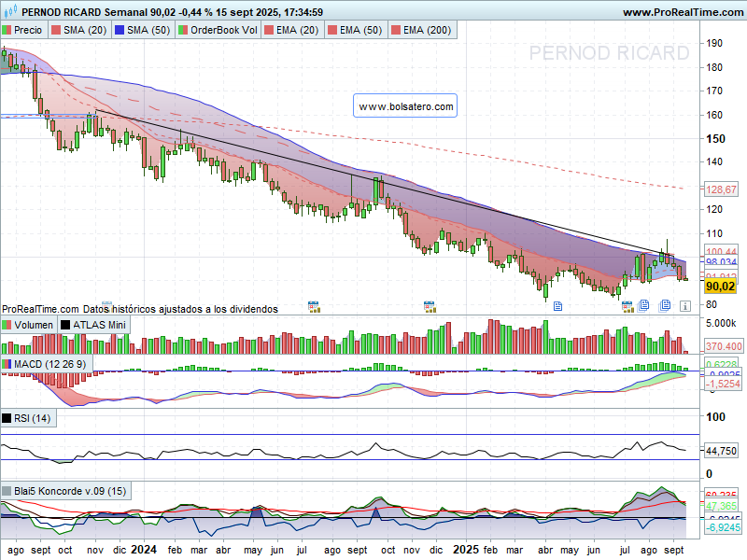This screenshot has height=560, width=747.
Task: Open the single document news icon near April 2025
Action: coord(557,306)
